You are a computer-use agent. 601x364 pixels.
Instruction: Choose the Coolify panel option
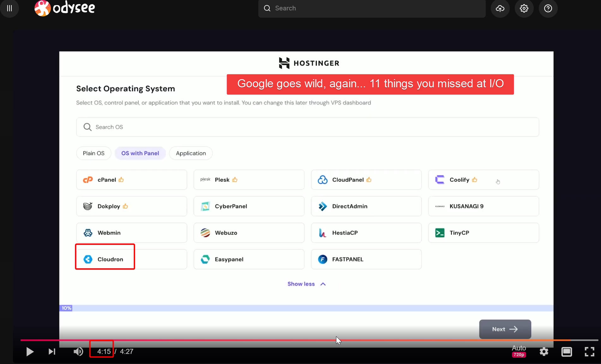point(484,180)
